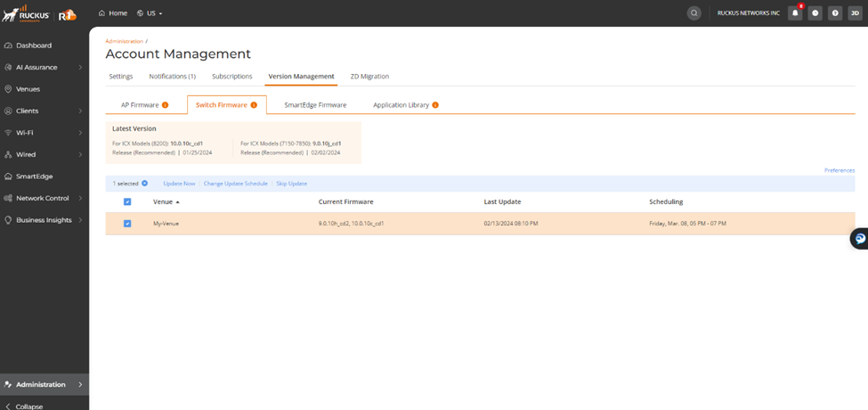This screenshot has width=868, height=410.
Task: Open the Application Library tab
Action: 402,104
